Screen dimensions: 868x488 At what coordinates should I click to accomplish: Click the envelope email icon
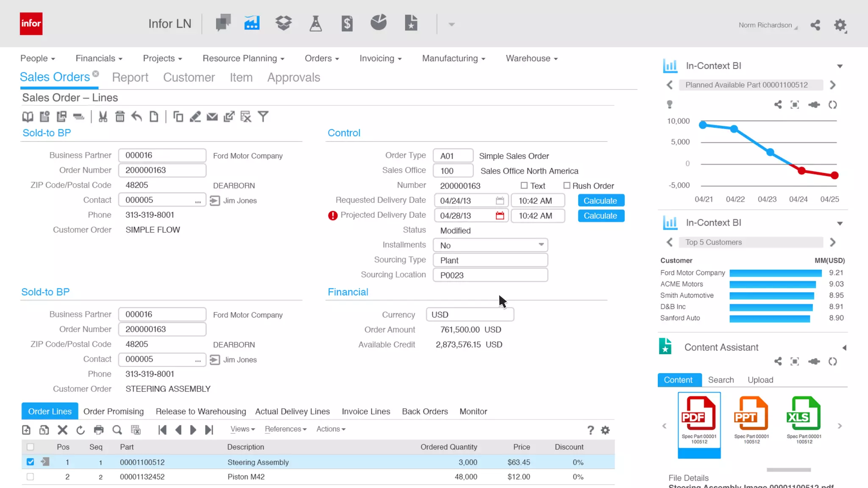coord(212,116)
